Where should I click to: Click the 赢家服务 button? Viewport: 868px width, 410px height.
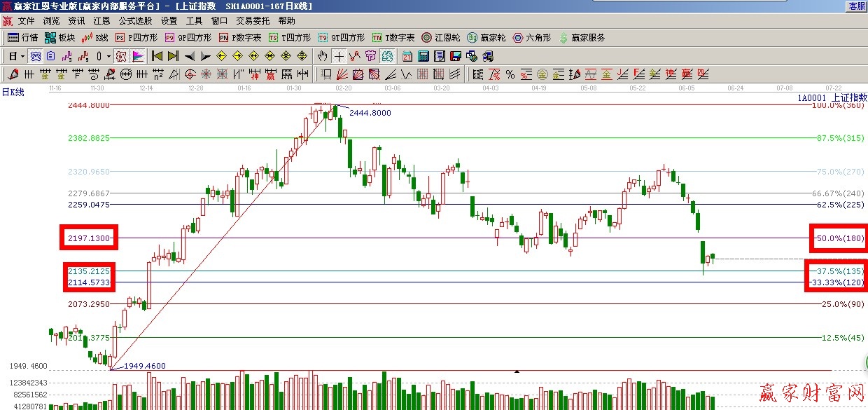[581, 38]
